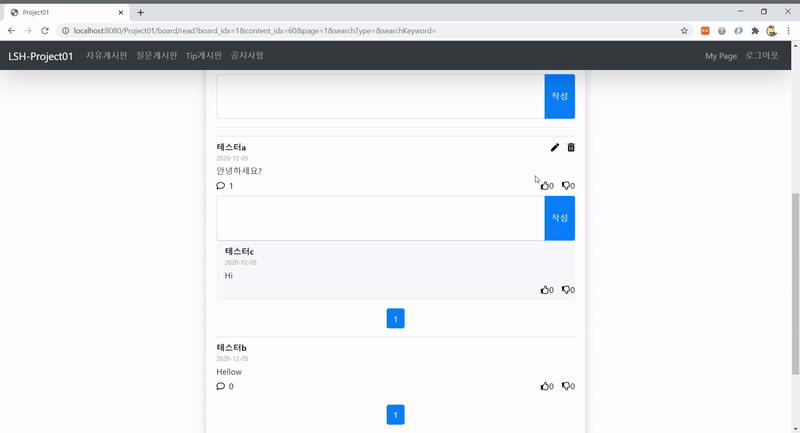Close the Project01 tab
Image resolution: width=800 pixels, height=433 pixels.
click(121, 12)
